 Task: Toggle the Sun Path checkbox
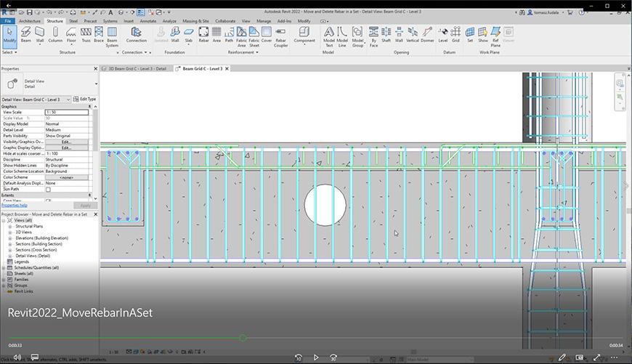point(48,189)
